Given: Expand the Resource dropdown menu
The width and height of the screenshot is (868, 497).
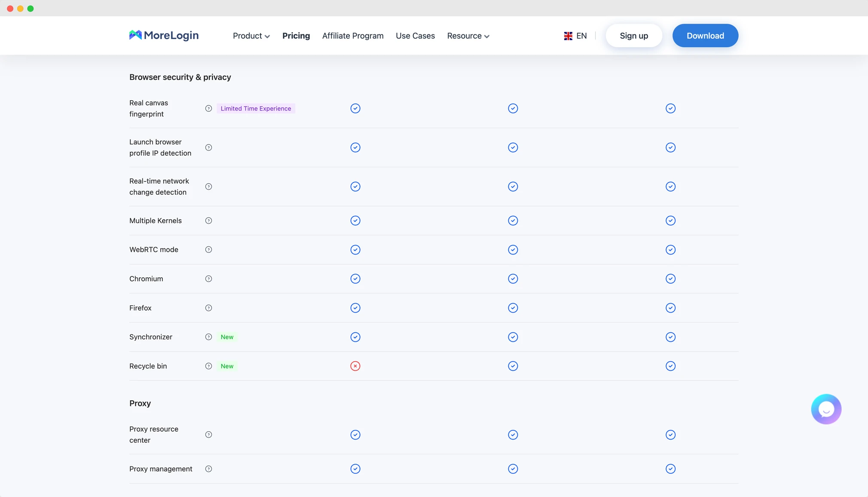Looking at the screenshot, I should 468,36.
